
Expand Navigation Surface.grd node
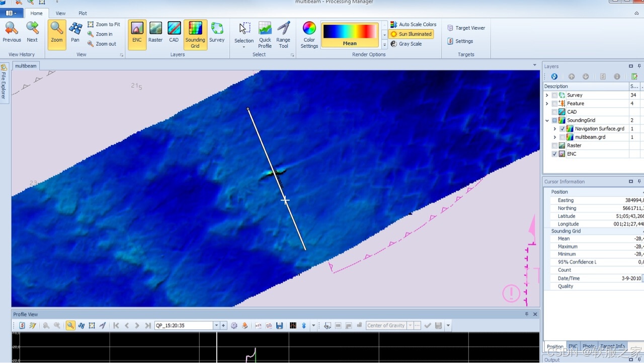(555, 129)
